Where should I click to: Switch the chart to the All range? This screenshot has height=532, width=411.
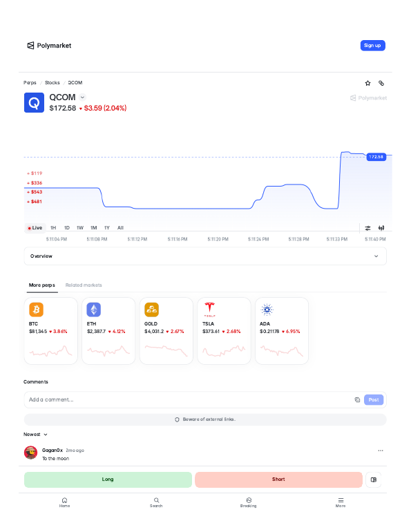pyautogui.click(x=120, y=228)
